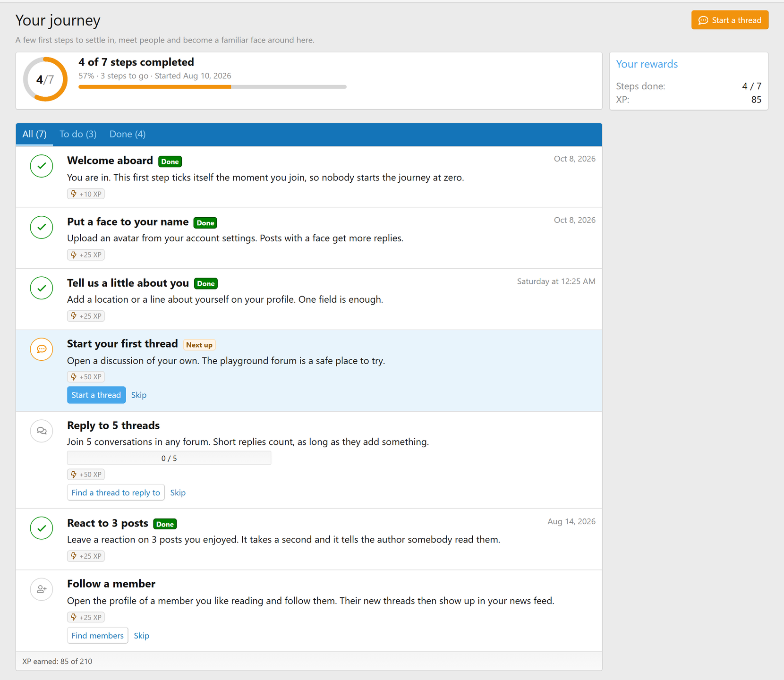Click the orange steps-completed progress bar
This screenshot has height=680, width=784.
pyautogui.click(x=213, y=87)
